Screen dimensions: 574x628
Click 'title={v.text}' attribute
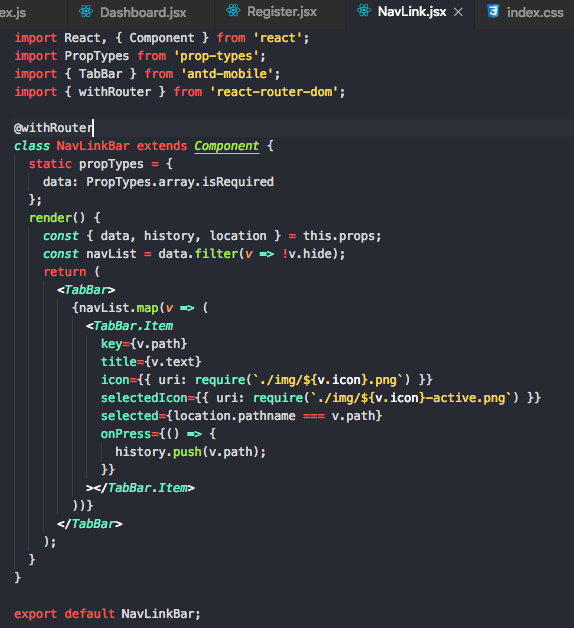(x=151, y=362)
